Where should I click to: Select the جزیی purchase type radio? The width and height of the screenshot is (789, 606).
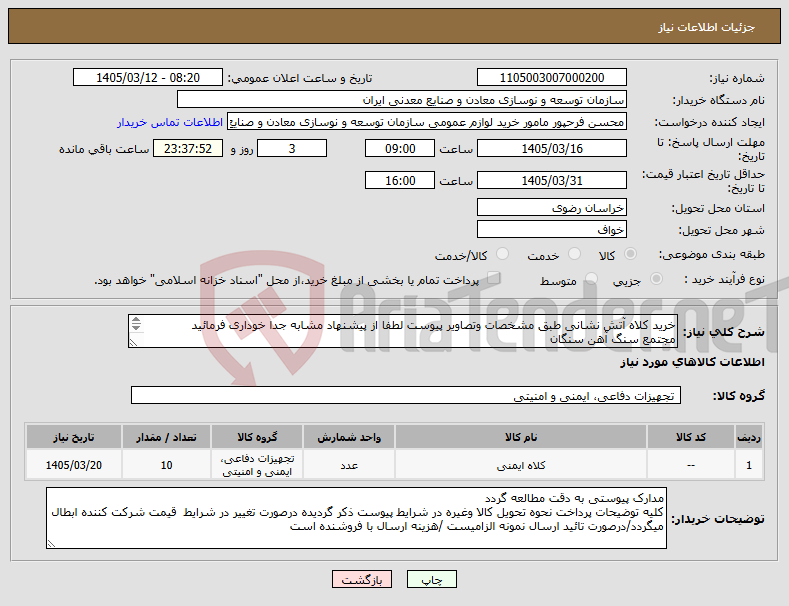point(656,279)
